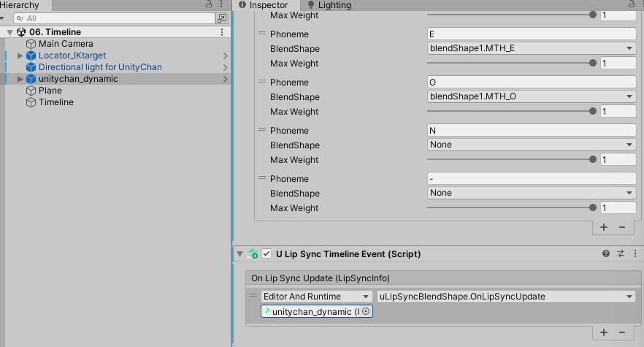Select Main Camera in the Hierarchy

[66, 44]
